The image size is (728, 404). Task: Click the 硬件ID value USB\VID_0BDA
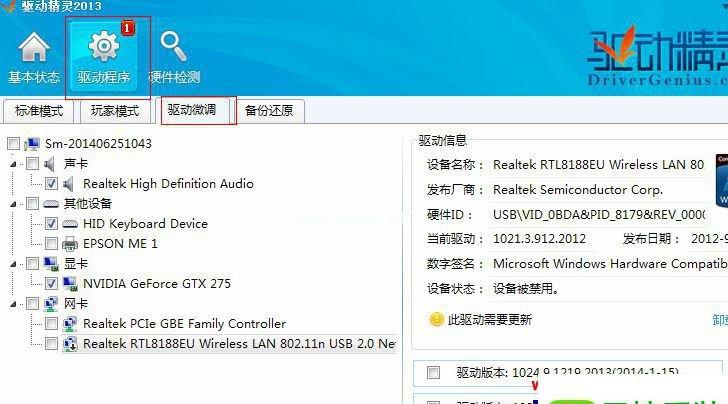click(x=599, y=215)
